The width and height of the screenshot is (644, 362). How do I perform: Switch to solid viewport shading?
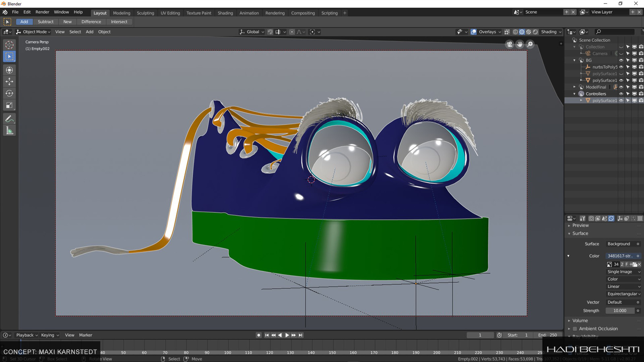tap(522, 32)
